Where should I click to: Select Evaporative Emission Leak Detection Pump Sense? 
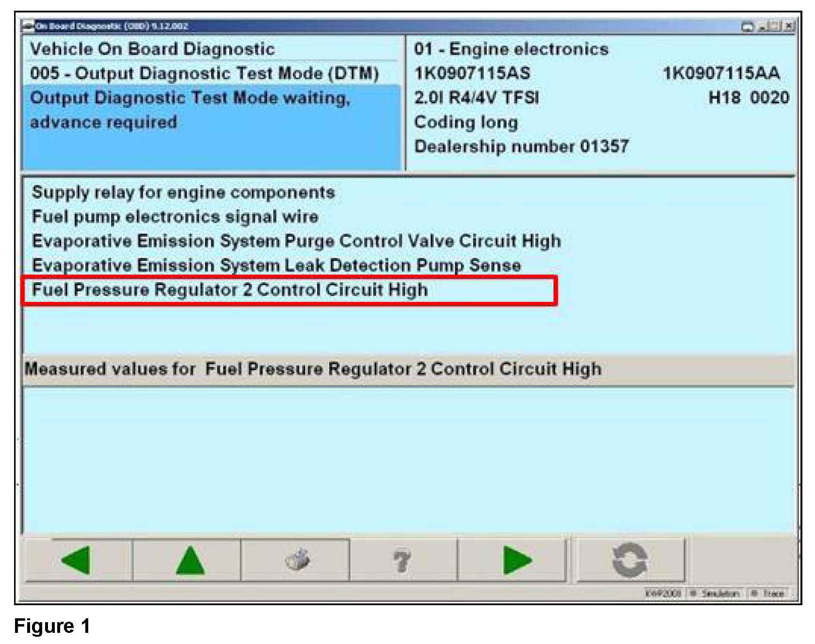coord(276,265)
